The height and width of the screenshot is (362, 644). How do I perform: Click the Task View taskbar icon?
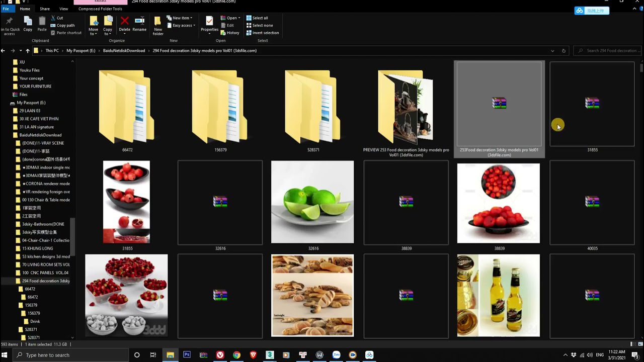153,355
